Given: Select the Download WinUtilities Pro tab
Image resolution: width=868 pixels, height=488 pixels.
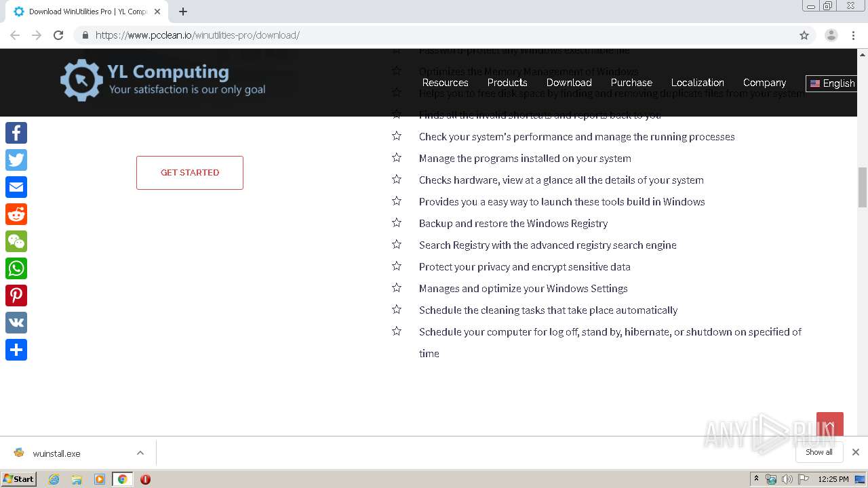Looking at the screenshot, I should pyautogui.click(x=87, y=12).
